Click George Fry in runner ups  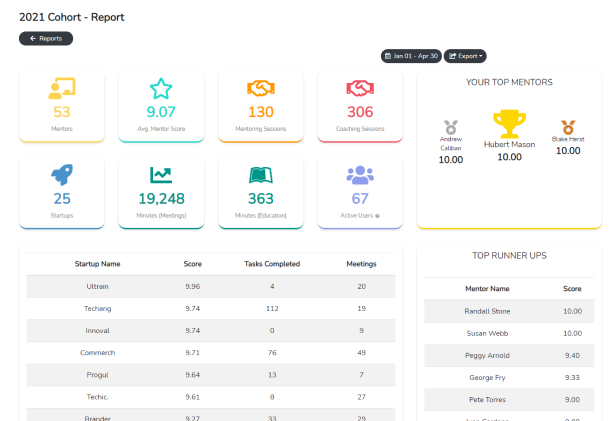(x=487, y=378)
